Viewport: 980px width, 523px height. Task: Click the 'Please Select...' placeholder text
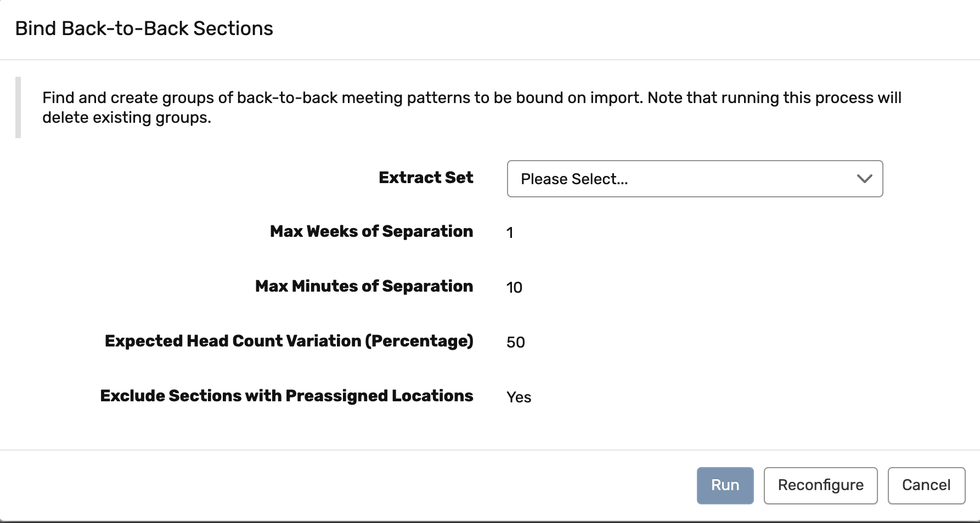pos(574,179)
